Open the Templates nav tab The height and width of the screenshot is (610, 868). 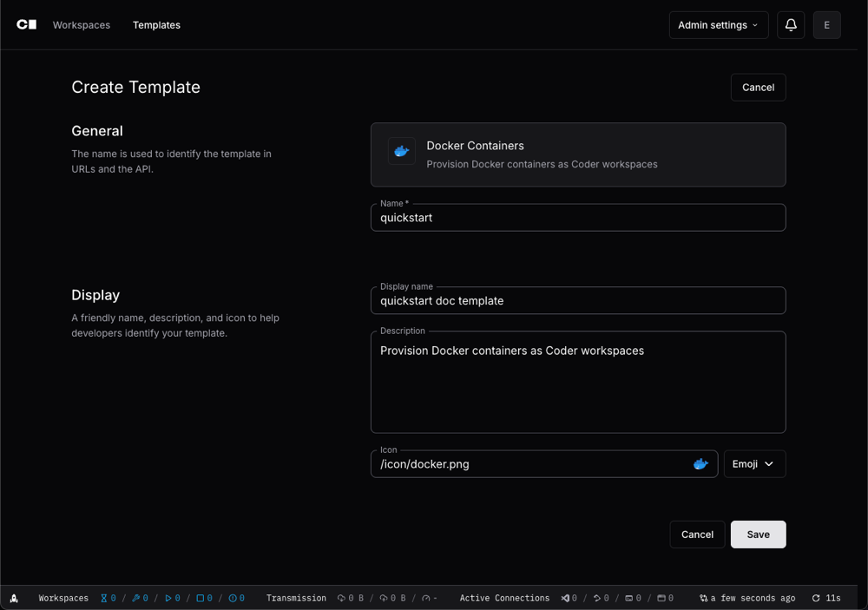[x=156, y=25]
